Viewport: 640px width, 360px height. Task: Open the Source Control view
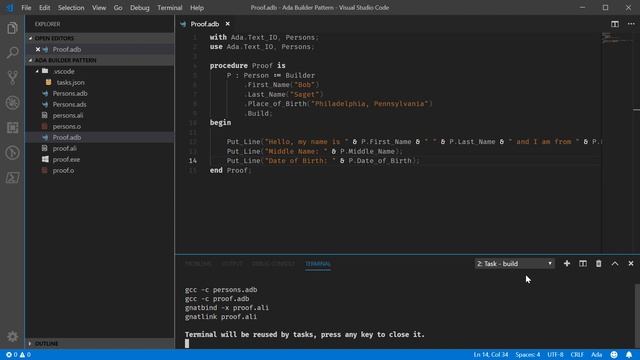click(12, 78)
